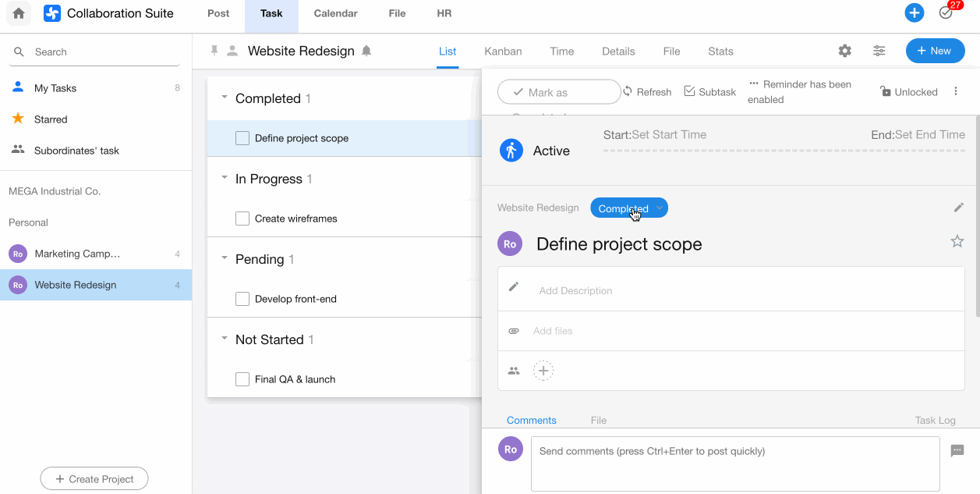Tick the Develop front-end checkbox

point(242,299)
